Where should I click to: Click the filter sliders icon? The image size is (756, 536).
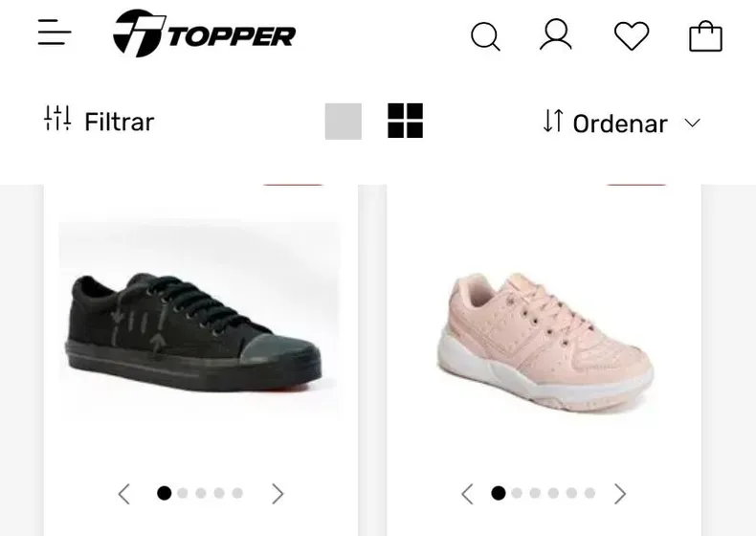pos(57,118)
